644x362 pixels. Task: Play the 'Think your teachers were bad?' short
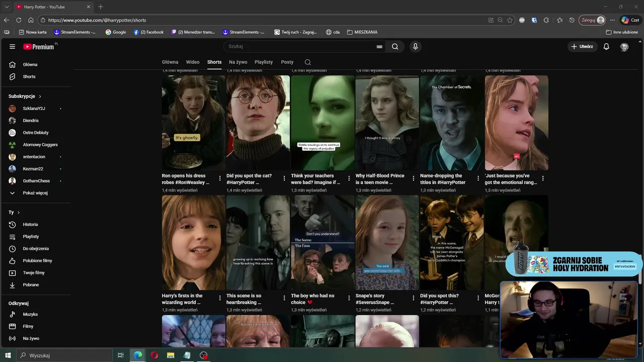click(x=323, y=123)
